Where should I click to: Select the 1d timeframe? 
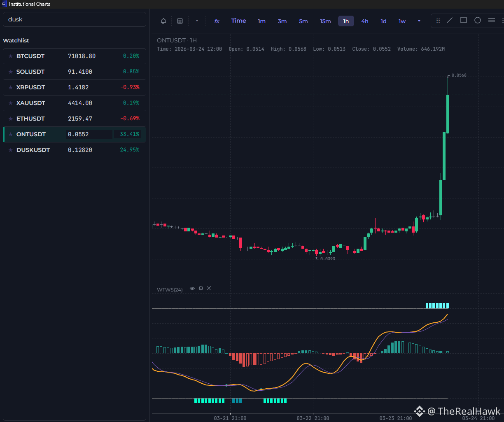click(383, 21)
